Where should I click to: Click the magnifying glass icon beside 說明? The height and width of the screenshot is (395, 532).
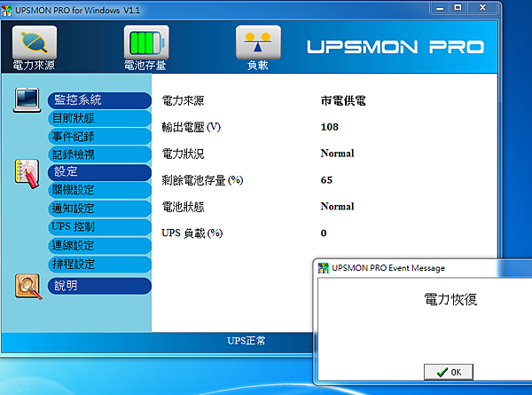(28, 287)
